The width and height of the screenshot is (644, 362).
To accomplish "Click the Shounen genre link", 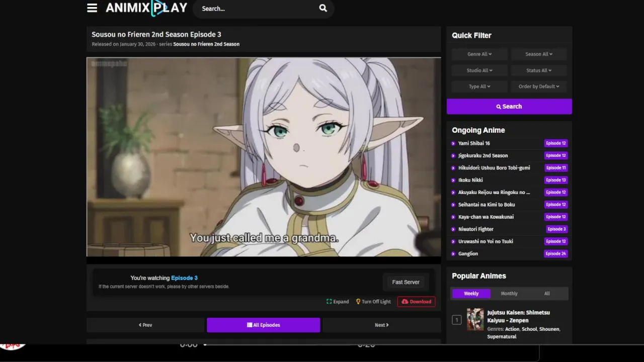I will [x=549, y=329].
